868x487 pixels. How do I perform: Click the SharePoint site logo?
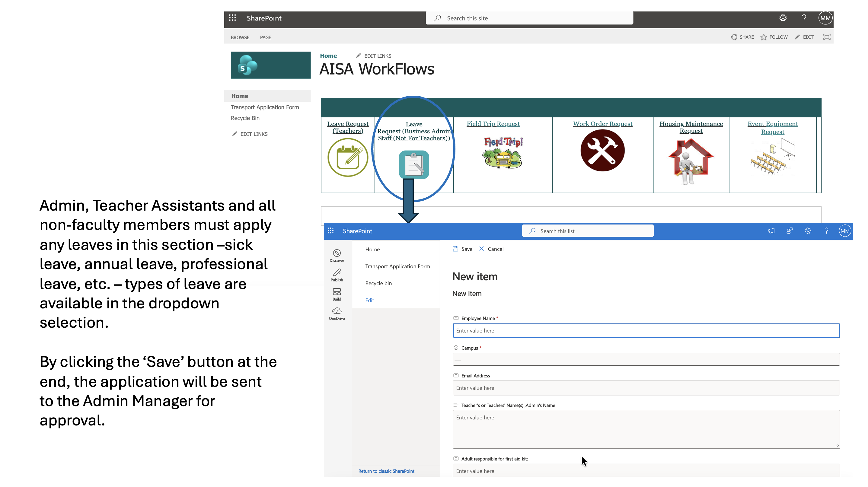coord(271,65)
